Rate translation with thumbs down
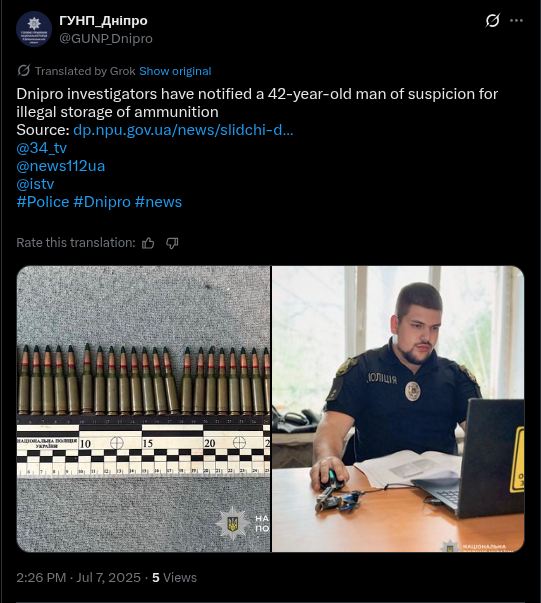Viewport: 541px width, 603px height. [172, 243]
